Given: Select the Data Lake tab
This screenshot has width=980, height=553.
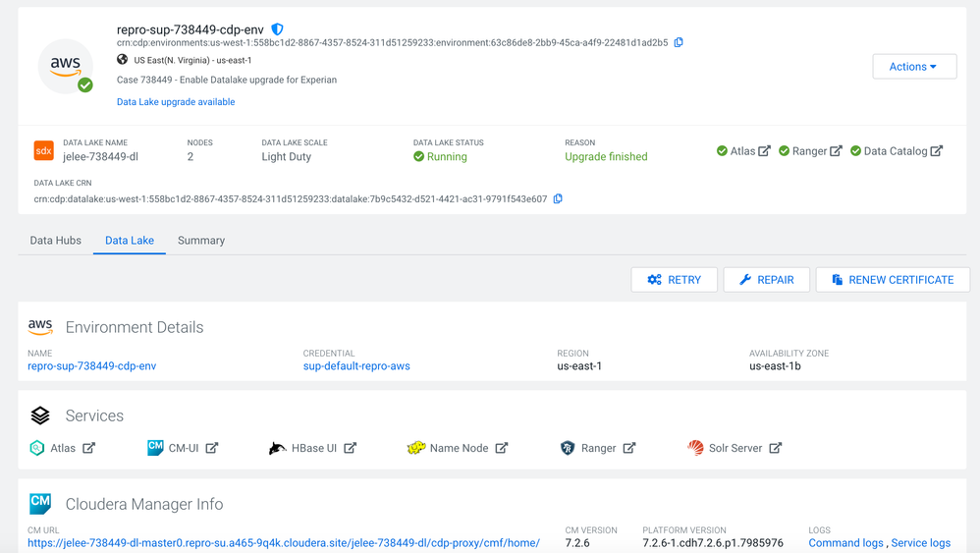Looking at the screenshot, I should [130, 241].
